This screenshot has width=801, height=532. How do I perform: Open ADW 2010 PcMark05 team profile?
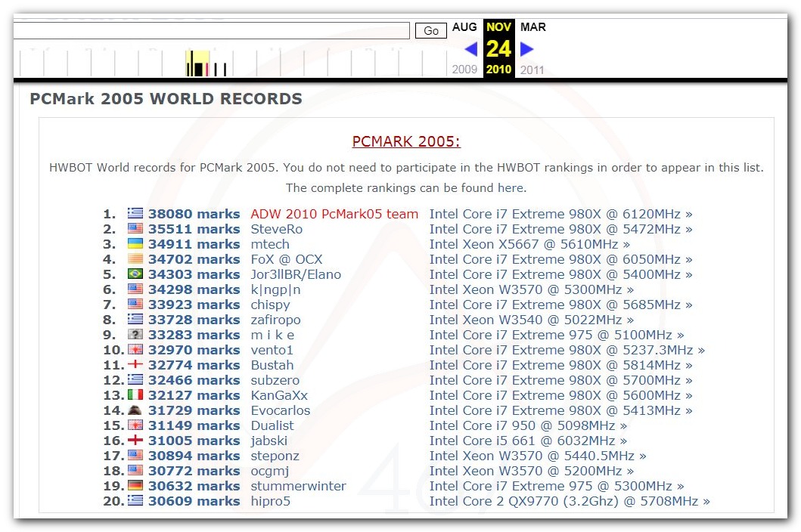pos(334,214)
